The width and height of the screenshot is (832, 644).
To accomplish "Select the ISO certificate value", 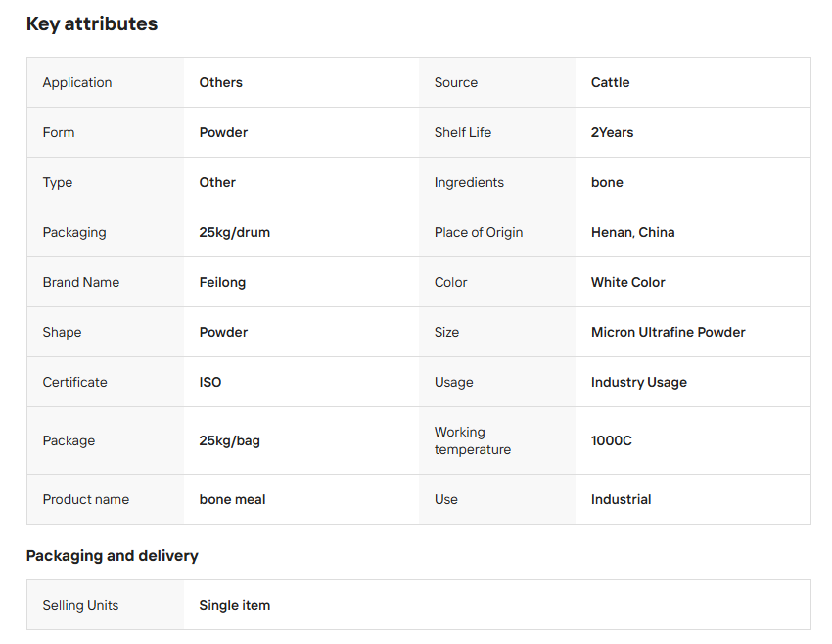I will click(210, 382).
